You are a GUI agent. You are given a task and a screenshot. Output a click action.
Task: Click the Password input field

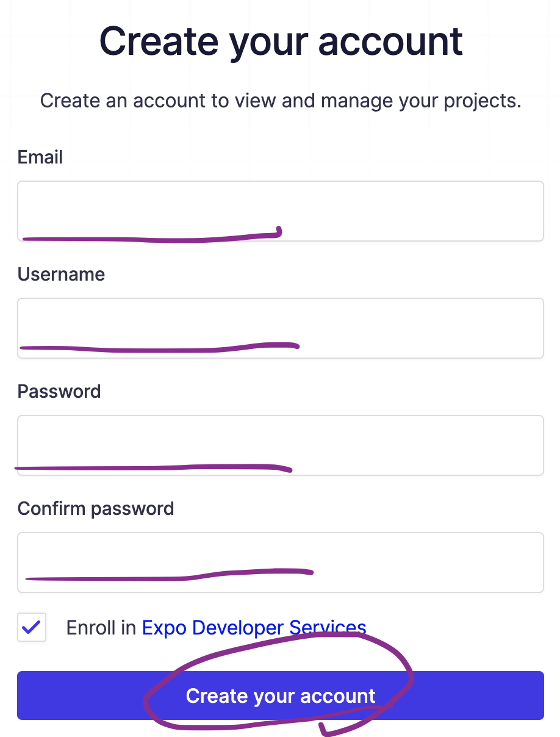[281, 444]
